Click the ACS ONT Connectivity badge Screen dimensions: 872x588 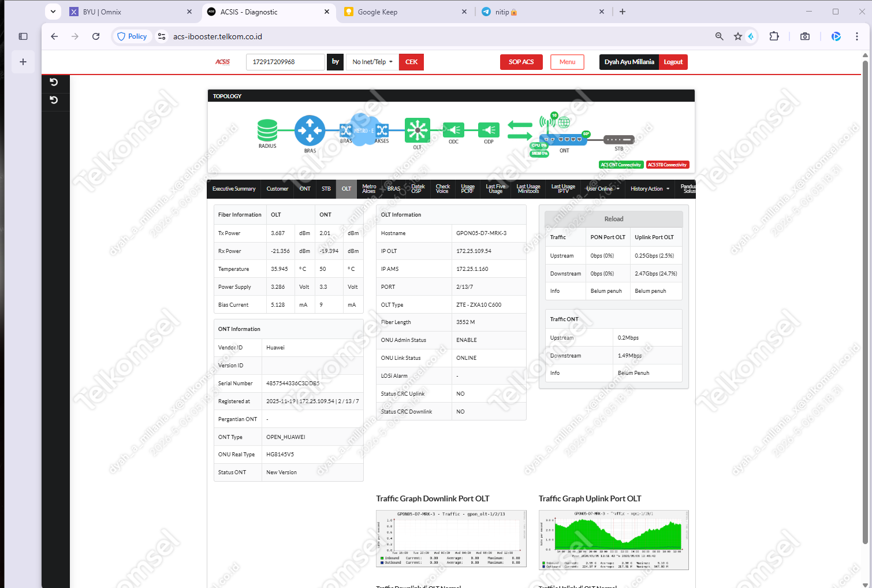pos(621,165)
